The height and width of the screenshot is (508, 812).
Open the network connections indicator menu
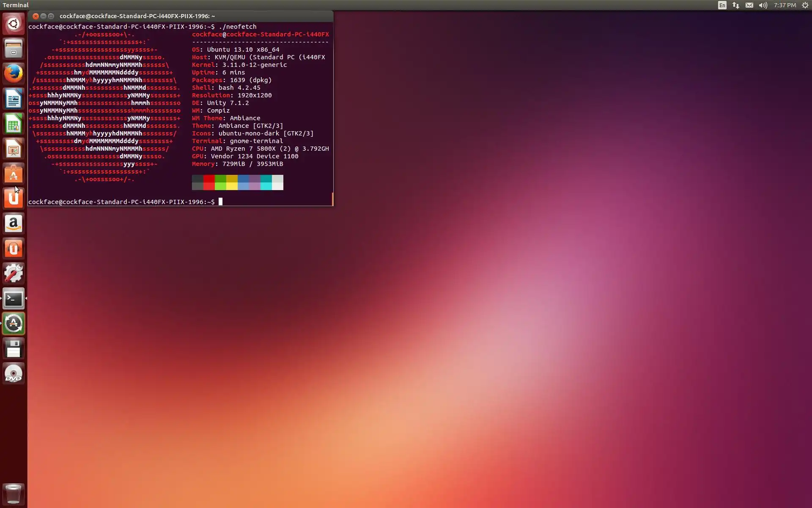tap(736, 5)
